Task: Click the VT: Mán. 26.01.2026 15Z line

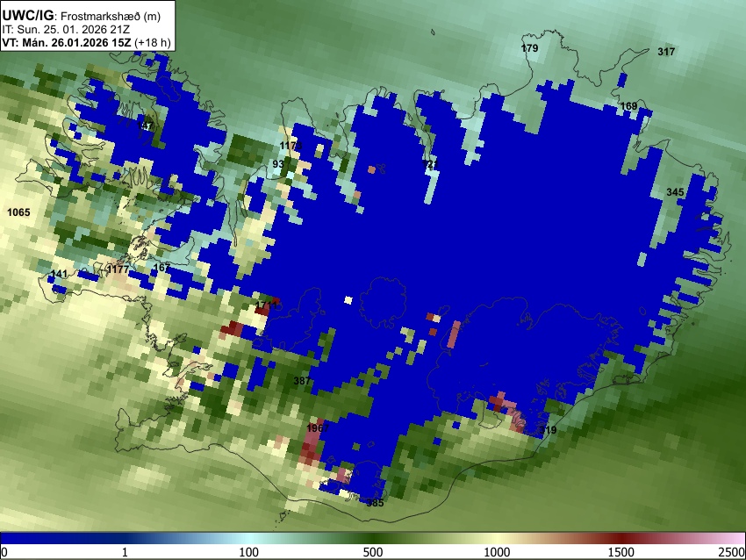Action: click(86, 42)
